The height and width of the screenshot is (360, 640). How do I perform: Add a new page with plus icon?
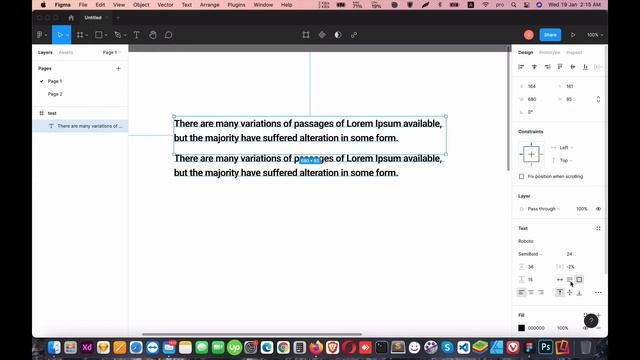pos(118,69)
